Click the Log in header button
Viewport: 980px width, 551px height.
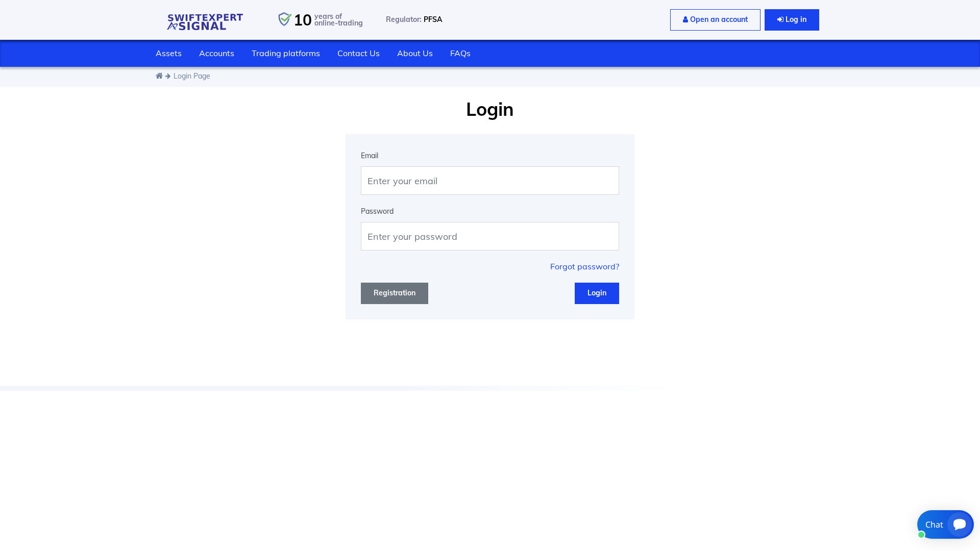coord(792,20)
